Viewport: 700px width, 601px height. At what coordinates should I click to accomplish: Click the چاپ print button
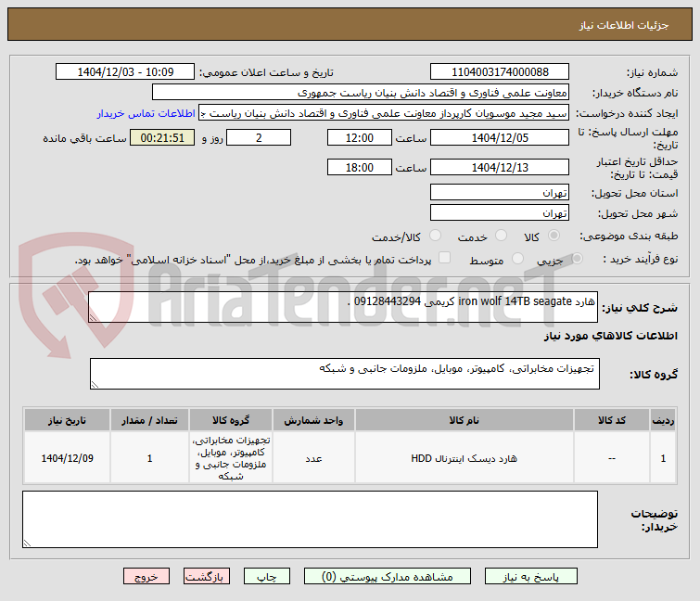266,577
